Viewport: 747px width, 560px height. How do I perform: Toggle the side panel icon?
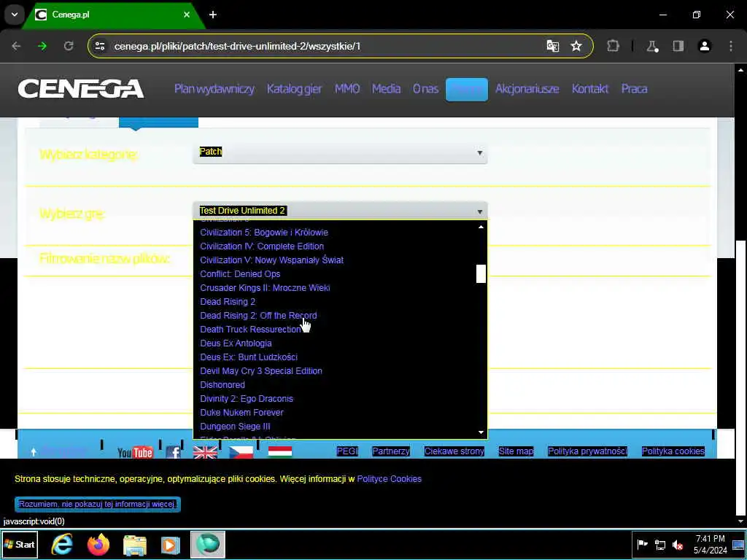click(678, 46)
